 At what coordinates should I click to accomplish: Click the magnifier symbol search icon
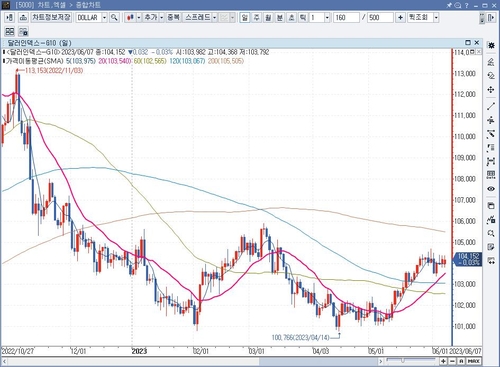point(114,18)
